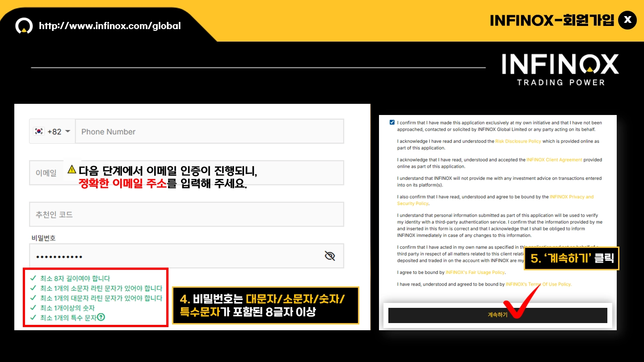The width and height of the screenshot is (644, 362).
Task: Click the '최소 1개의 대문자 라틴 문자가 있어야 합니다' line
Action: click(x=101, y=298)
